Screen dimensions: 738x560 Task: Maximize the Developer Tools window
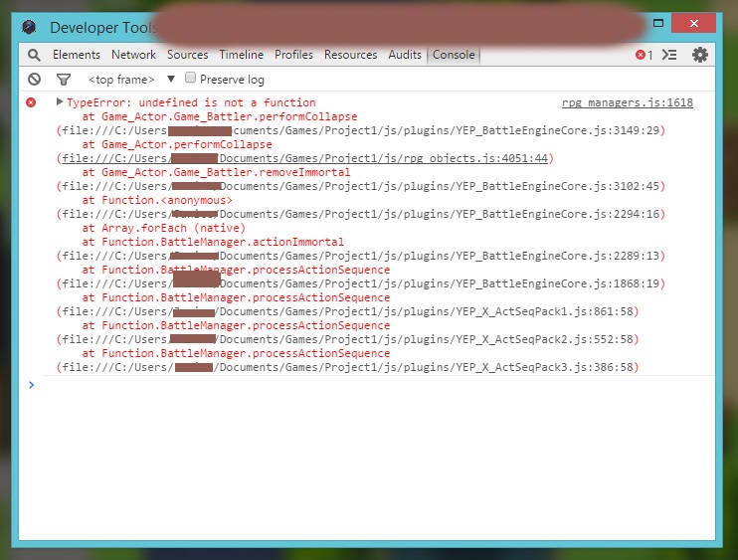(x=658, y=23)
